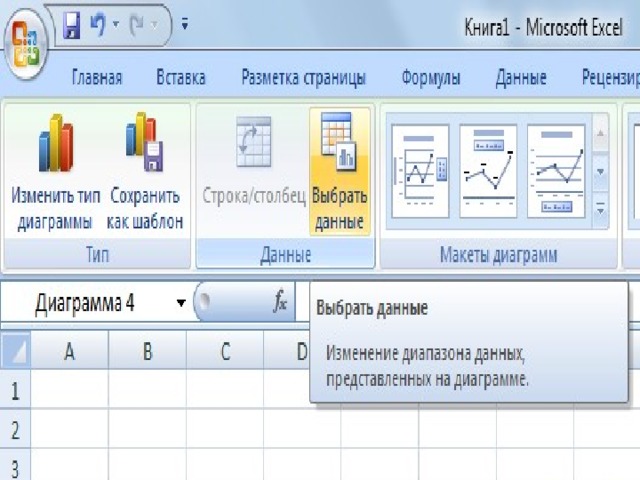Open the Customize Quick Access Toolbar dropdown
The width and height of the screenshot is (640, 480).
(x=184, y=24)
